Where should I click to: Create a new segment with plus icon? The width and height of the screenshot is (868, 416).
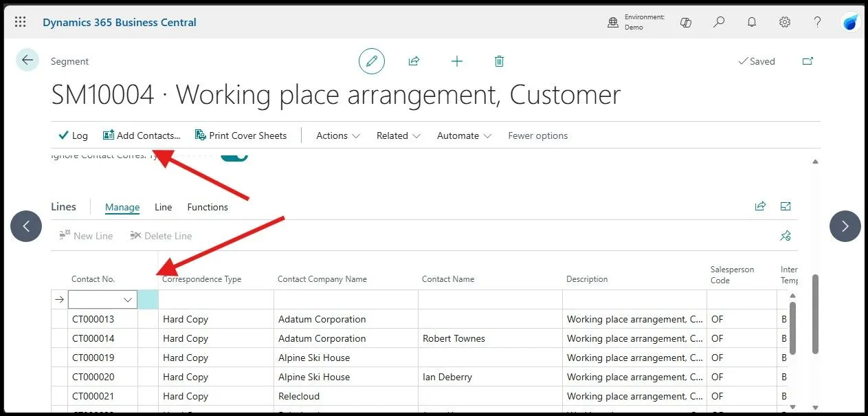click(x=457, y=61)
